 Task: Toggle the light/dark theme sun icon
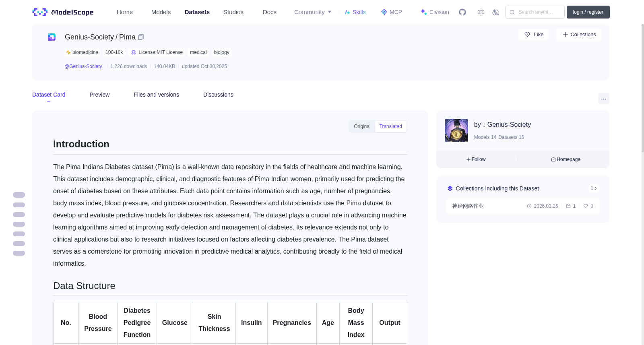pos(481,12)
